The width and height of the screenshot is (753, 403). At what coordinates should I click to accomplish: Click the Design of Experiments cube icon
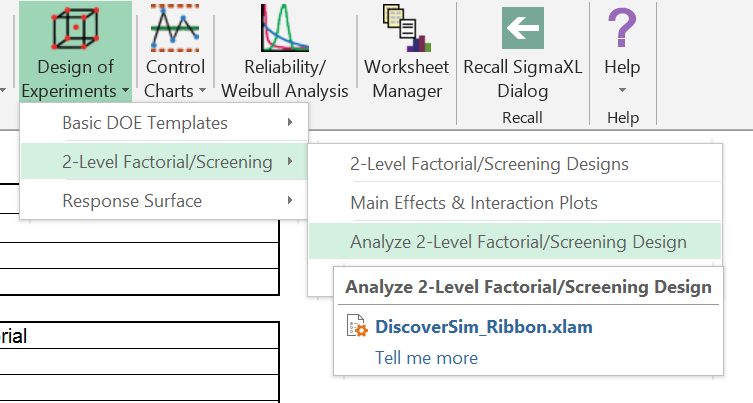point(76,27)
